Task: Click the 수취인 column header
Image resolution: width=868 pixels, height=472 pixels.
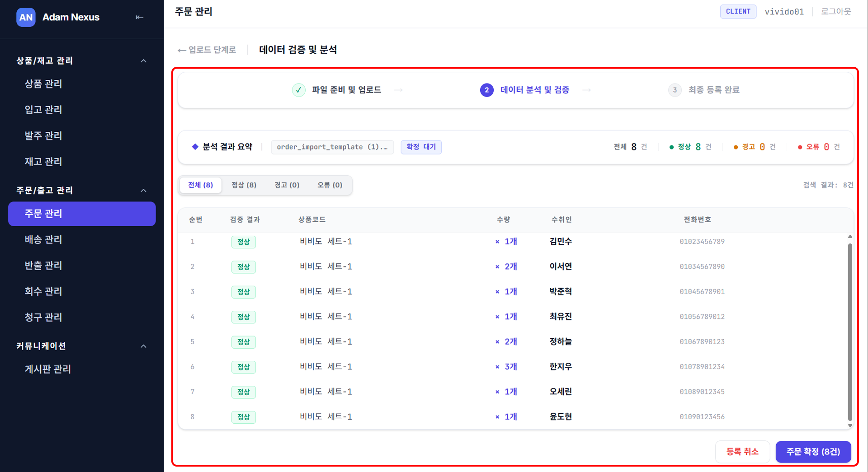Action: [561, 220]
